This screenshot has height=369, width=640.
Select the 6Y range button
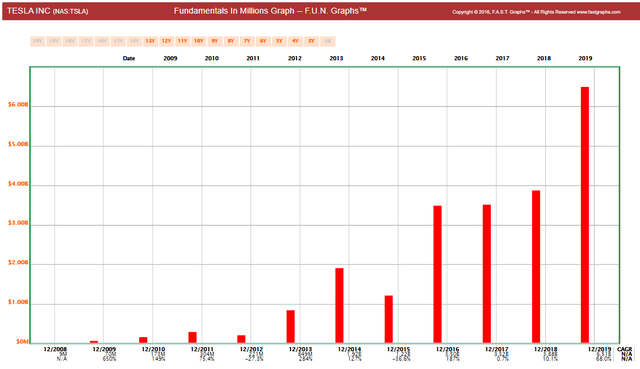(263, 41)
